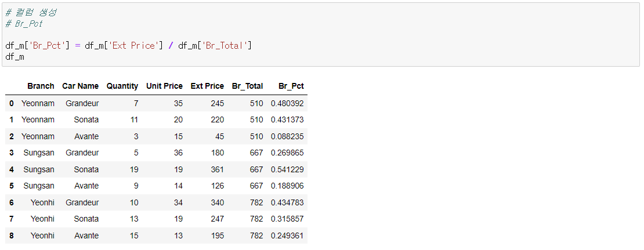The height and width of the screenshot is (250, 644).
Task: Click Avante in row 8
Action: 86,235
